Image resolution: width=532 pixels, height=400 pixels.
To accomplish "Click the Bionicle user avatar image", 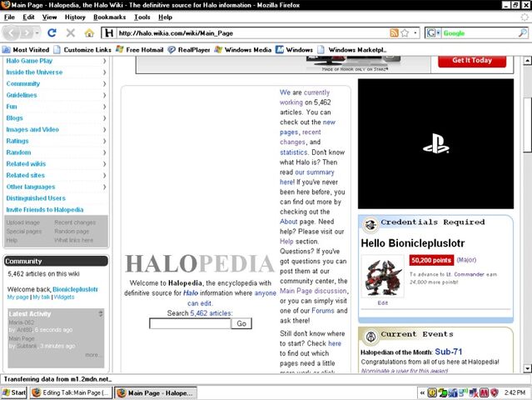I will coord(383,277).
